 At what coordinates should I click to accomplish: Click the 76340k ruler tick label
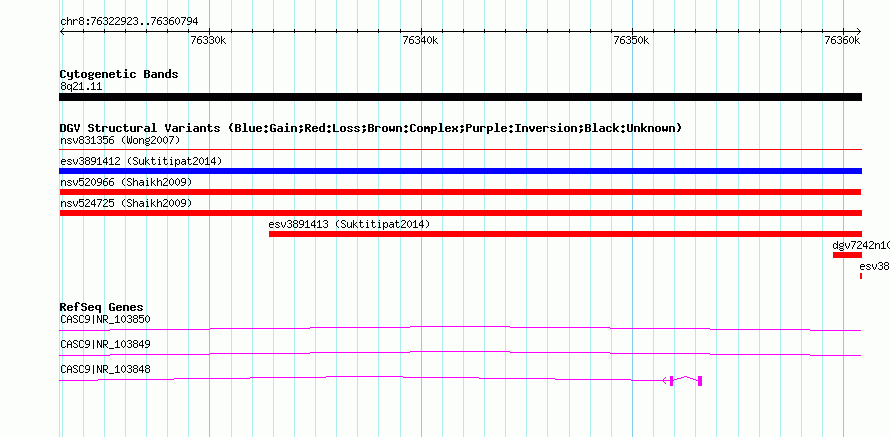tap(420, 41)
